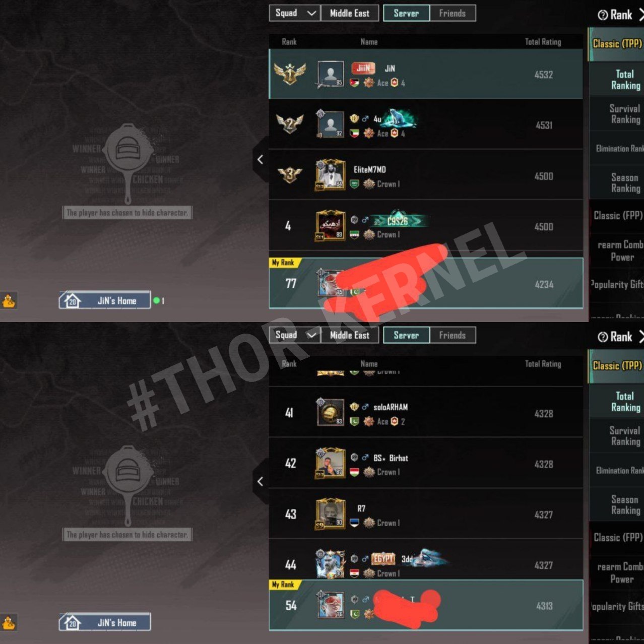Open Season Ranking in the bottom sidebar
Viewport: 644px width, 644px height.
pos(625,505)
